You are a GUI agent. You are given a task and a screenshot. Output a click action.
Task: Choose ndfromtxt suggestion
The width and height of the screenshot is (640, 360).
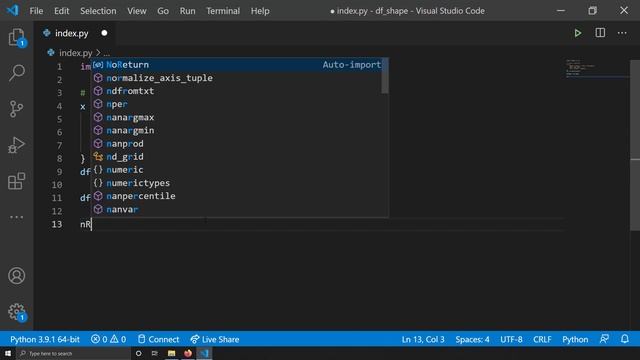pyautogui.click(x=237, y=91)
